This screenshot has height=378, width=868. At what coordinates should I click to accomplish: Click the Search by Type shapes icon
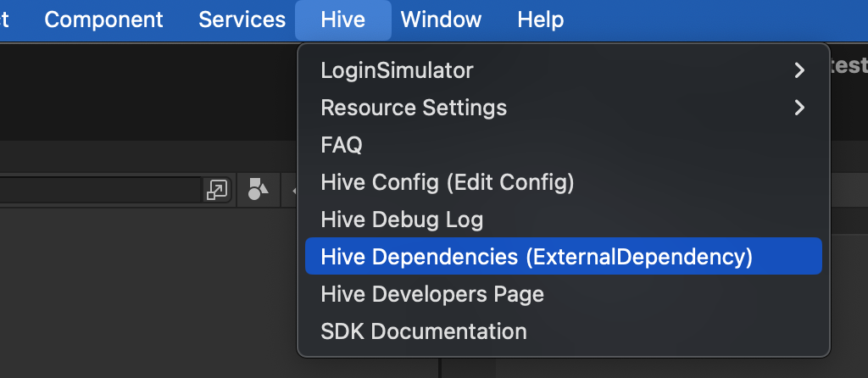(x=258, y=190)
